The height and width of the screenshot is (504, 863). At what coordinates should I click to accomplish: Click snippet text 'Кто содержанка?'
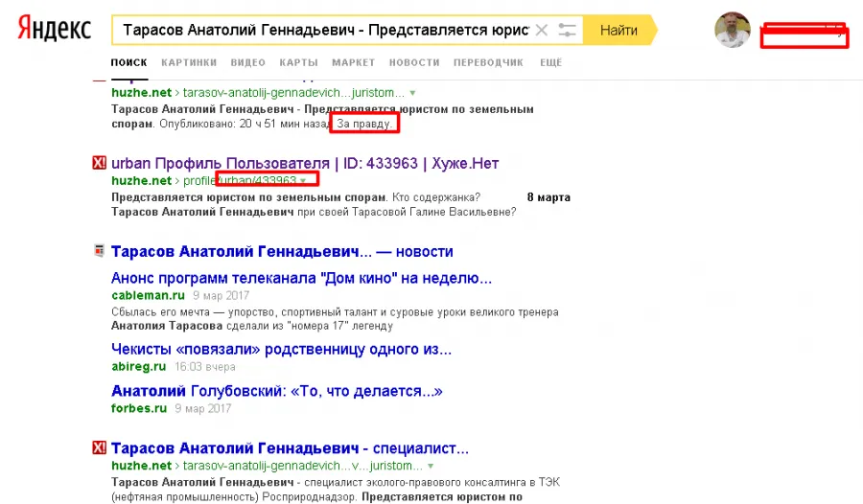(436, 197)
